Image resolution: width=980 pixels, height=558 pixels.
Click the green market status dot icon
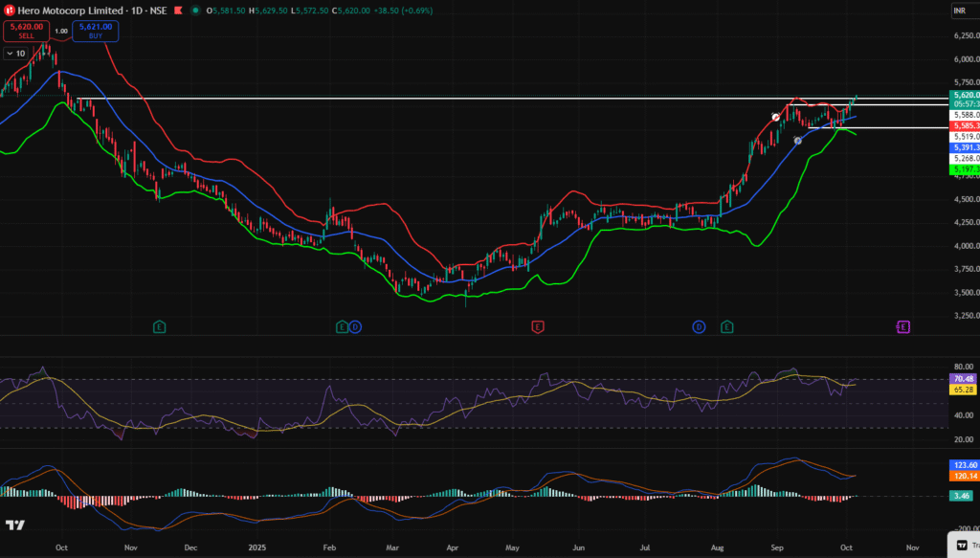tap(196, 11)
